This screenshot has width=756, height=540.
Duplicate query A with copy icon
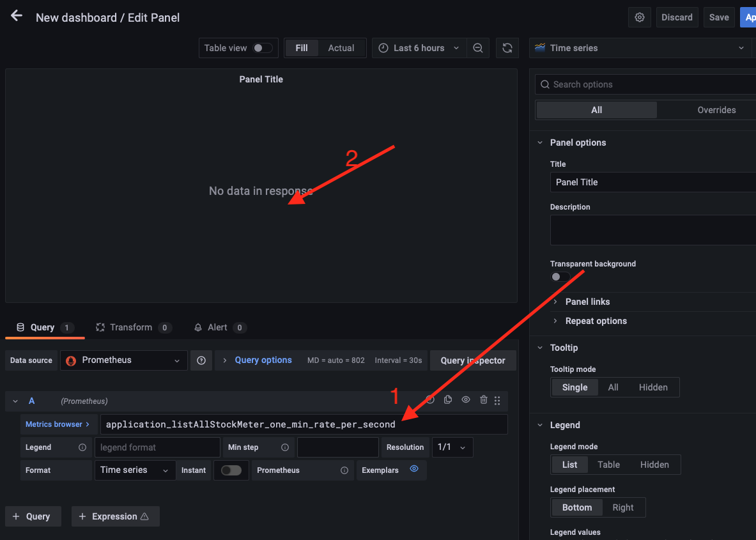pyautogui.click(x=448, y=399)
